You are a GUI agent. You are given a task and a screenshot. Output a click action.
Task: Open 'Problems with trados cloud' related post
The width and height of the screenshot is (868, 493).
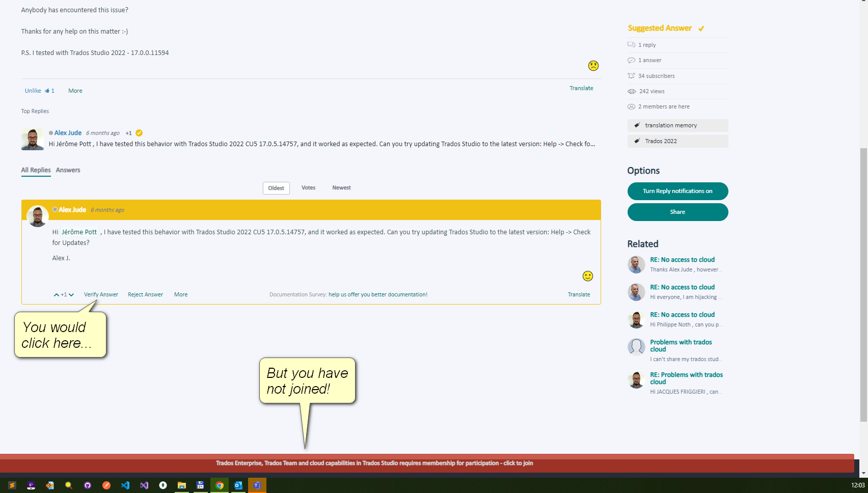(681, 346)
